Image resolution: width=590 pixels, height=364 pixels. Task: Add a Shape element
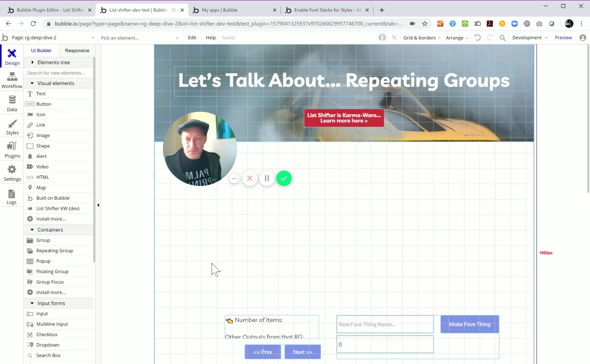point(59,146)
